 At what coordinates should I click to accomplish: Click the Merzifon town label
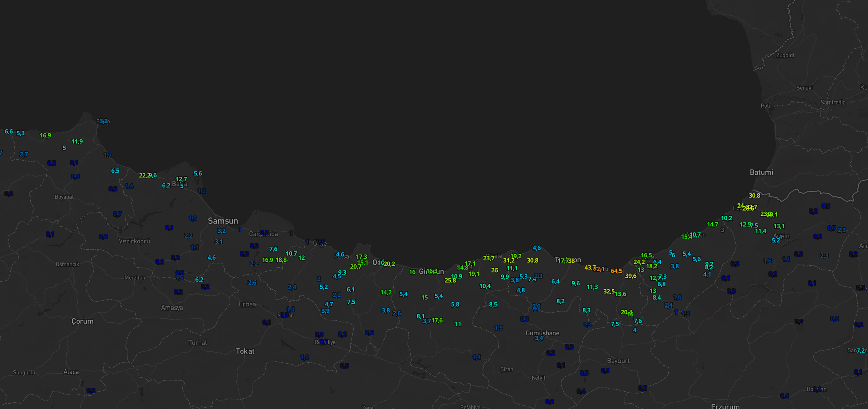135,278
